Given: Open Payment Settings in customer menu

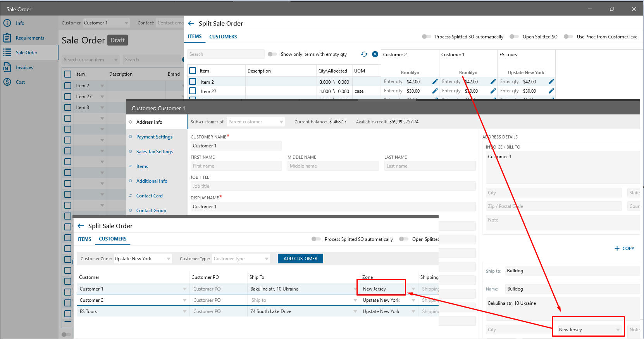Looking at the screenshot, I should (154, 137).
